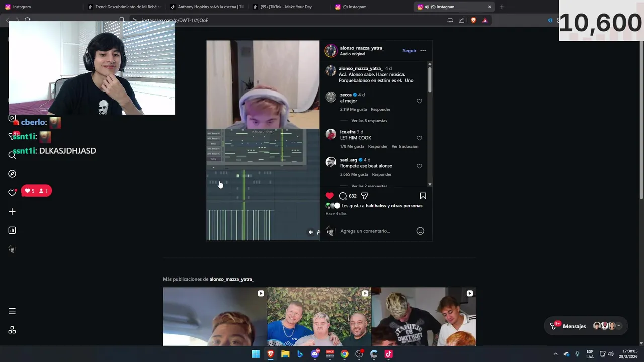Toggle save bookmark on the post
The width and height of the screenshot is (644, 362).
tap(423, 196)
